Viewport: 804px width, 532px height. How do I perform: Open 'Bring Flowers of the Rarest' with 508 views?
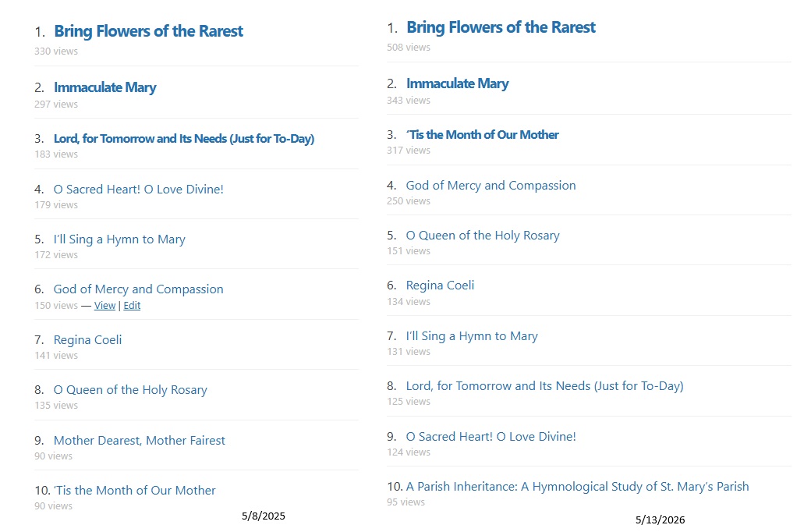pos(501,27)
